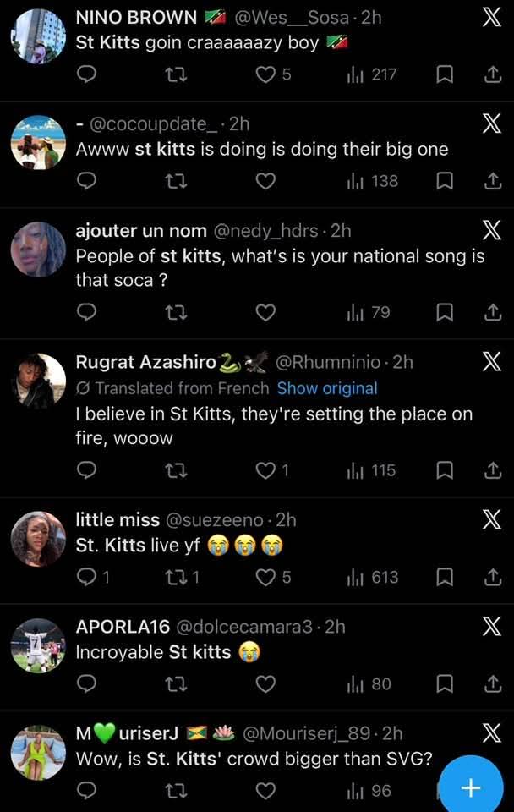Repost the @cocoupdate_ tweet

[176, 181]
